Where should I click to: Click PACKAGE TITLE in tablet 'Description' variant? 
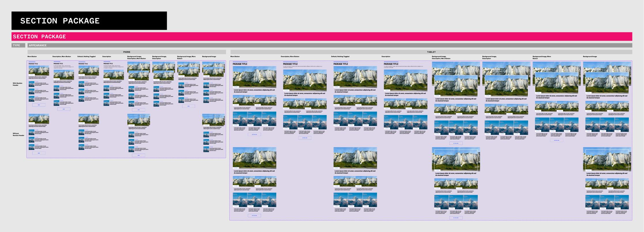coord(391,64)
